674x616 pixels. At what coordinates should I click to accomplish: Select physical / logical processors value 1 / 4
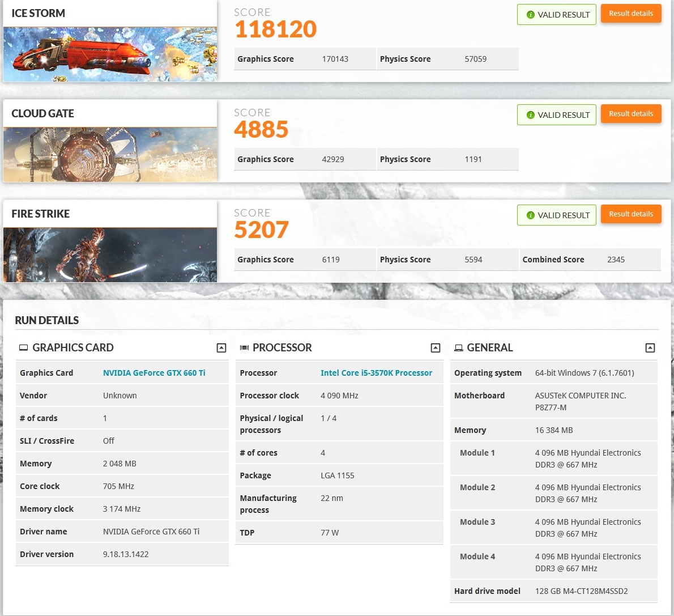329,418
